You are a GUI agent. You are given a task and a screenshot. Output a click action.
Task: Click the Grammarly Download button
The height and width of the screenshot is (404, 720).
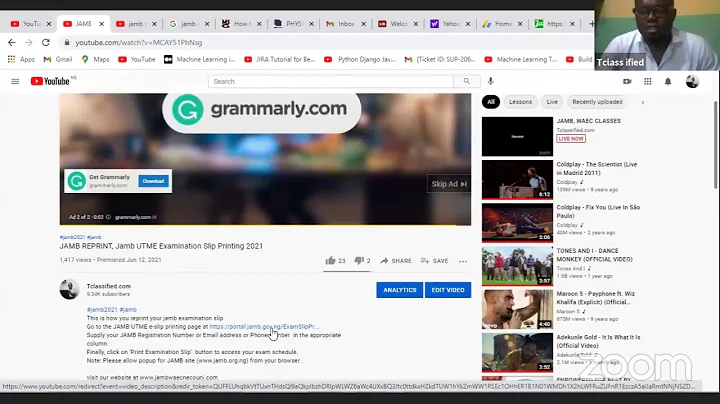[x=153, y=181]
